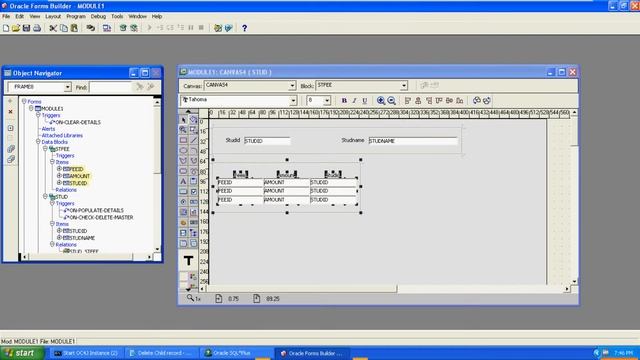Toggle Underline formatting in layout toolbar
640x360 pixels.
tap(364, 100)
